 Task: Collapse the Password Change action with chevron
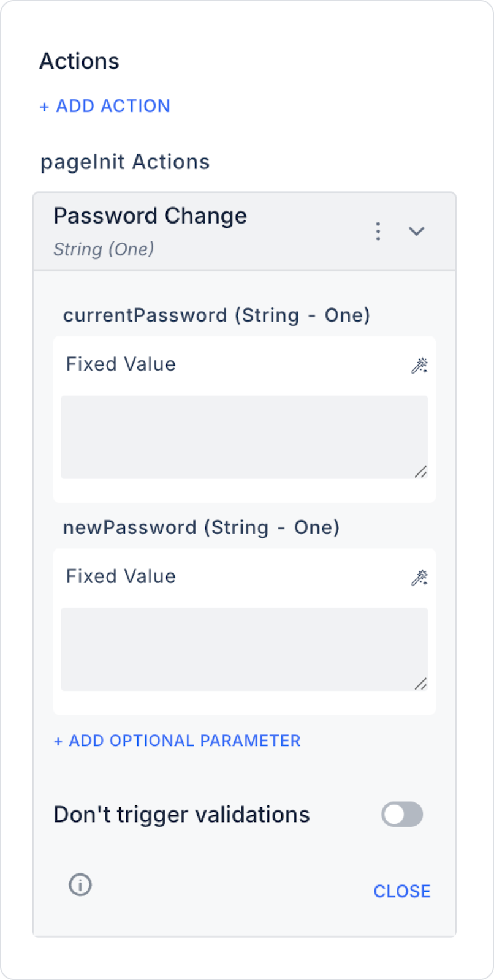tap(417, 232)
